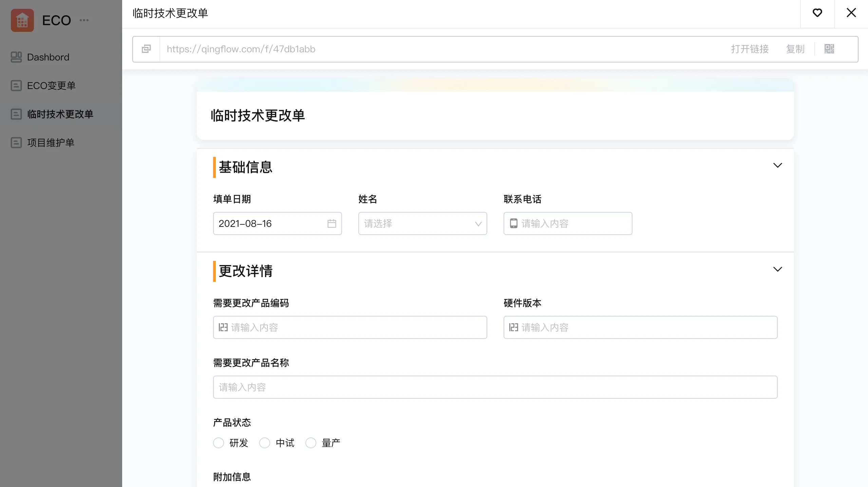Click the ECO app logo icon
Image resolution: width=868 pixels, height=487 pixels.
coord(22,20)
